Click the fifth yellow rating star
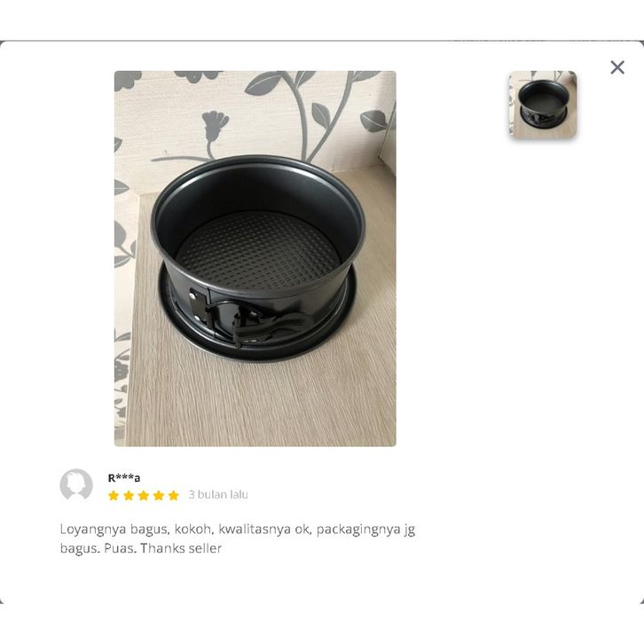The height and width of the screenshot is (644, 644). (x=174, y=495)
